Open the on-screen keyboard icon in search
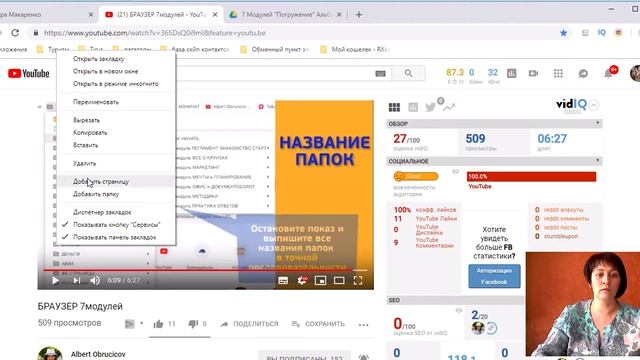 tap(380, 73)
